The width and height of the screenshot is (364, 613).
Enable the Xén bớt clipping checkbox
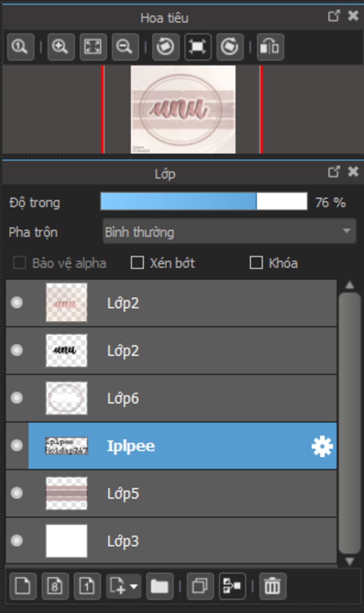(137, 263)
